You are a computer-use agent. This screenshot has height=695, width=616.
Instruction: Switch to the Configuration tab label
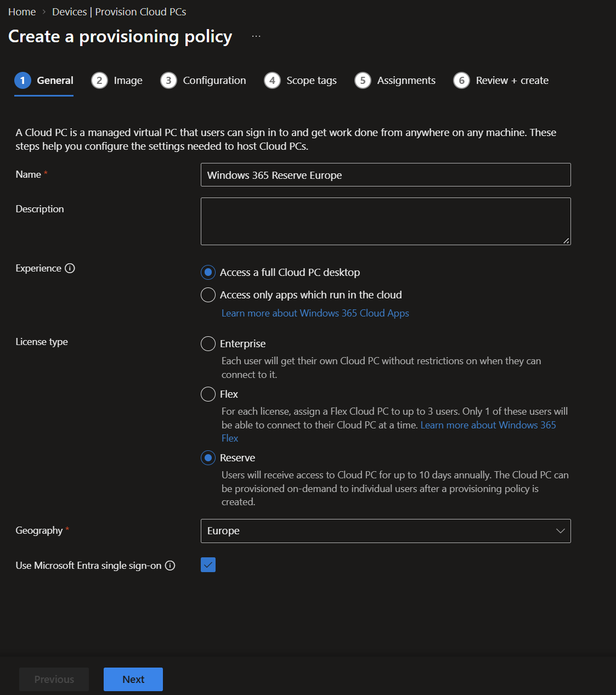[214, 81]
